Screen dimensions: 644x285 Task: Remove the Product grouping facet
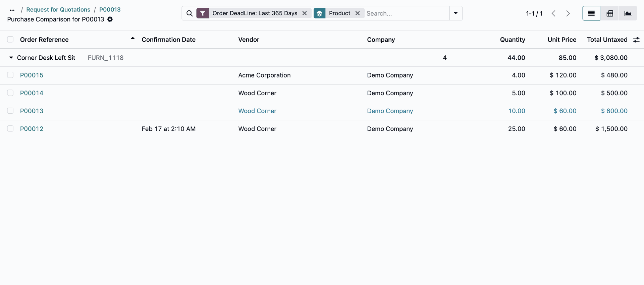tap(358, 13)
